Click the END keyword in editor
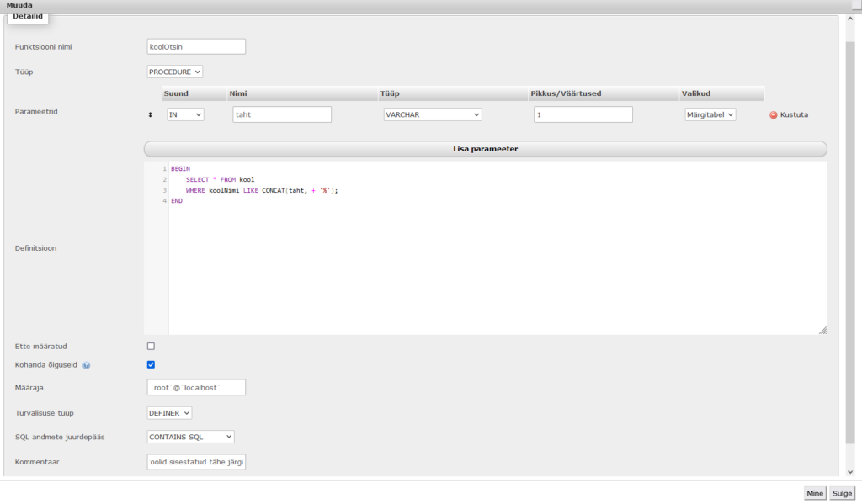The image size is (862, 504). point(177,201)
